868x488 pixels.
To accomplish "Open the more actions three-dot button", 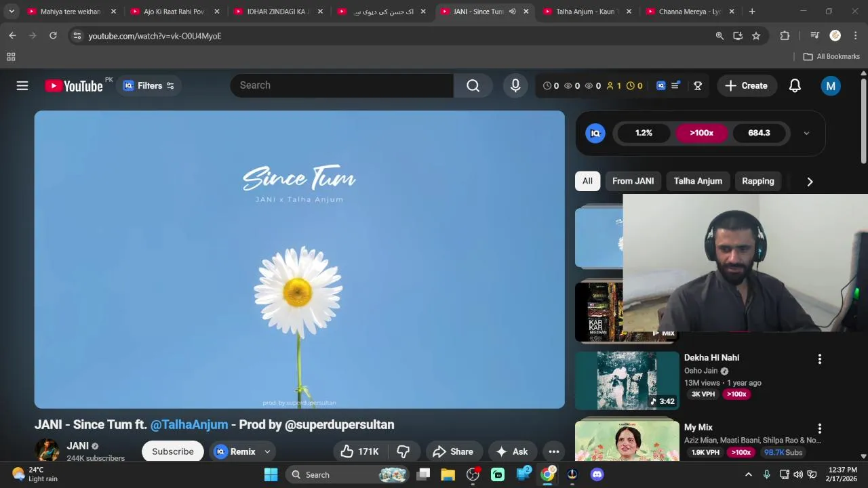I will tap(554, 451).
